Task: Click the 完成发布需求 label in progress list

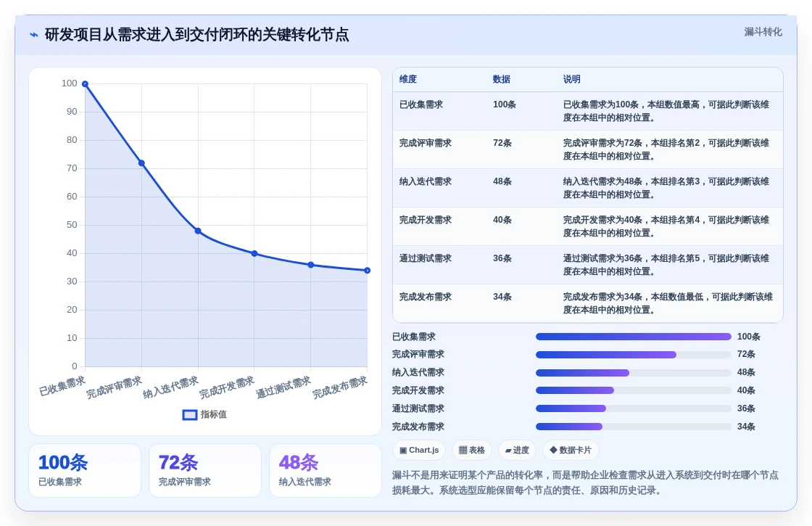Action: click(x=418, y=427)
